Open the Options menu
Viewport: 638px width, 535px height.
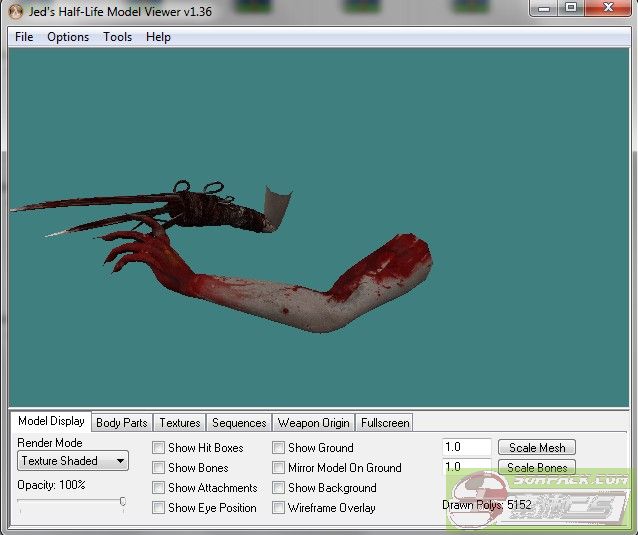68,37
